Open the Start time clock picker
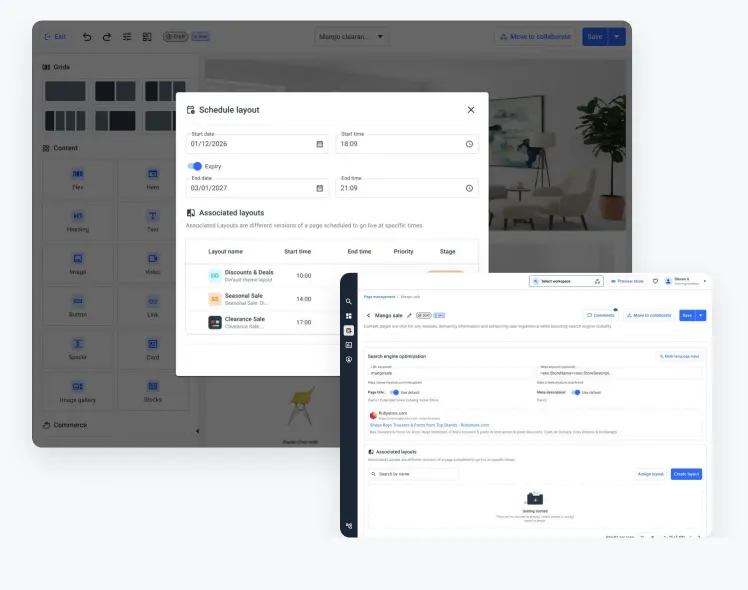This screenshot has height=590, width=748. (469, 144)
